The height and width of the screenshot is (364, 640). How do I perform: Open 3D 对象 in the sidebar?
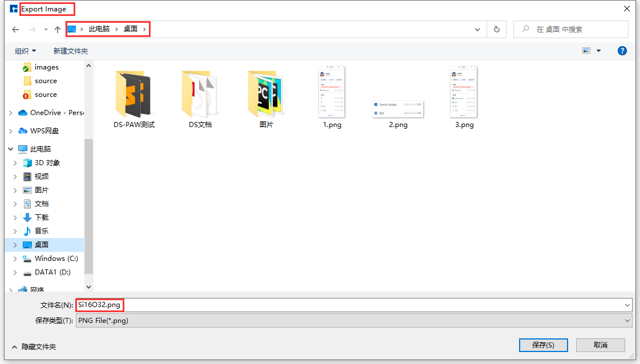pyautogui.click(x=41, y=163)
